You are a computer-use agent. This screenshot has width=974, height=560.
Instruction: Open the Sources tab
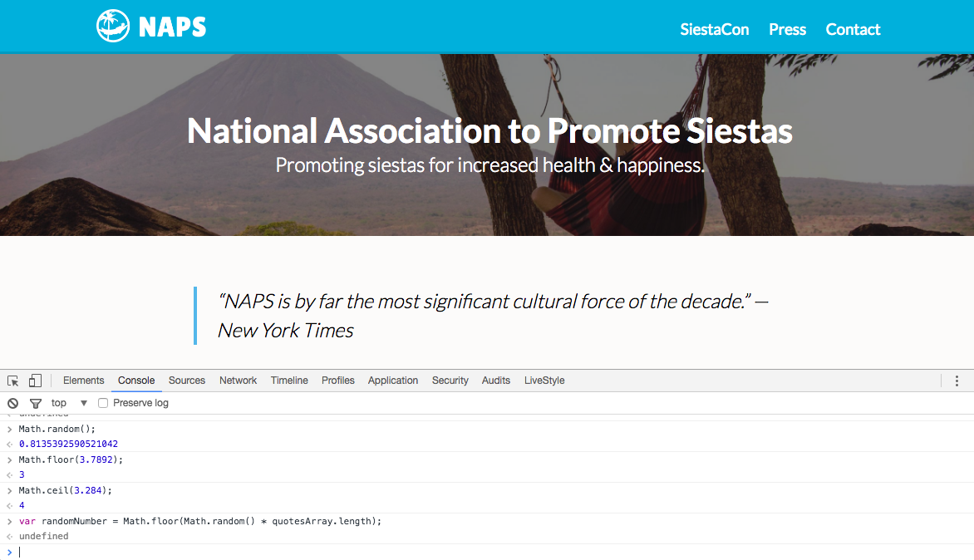(x=187, y=381)
